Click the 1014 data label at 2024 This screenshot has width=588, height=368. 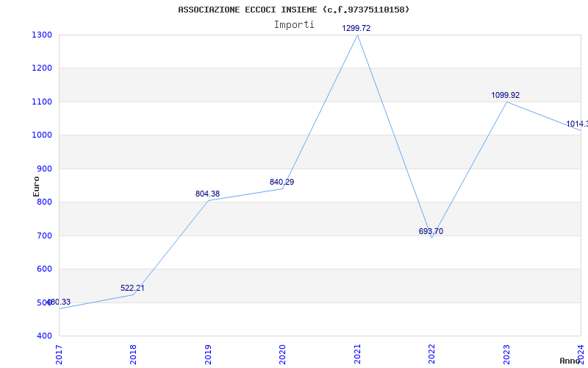coord(577,124)
